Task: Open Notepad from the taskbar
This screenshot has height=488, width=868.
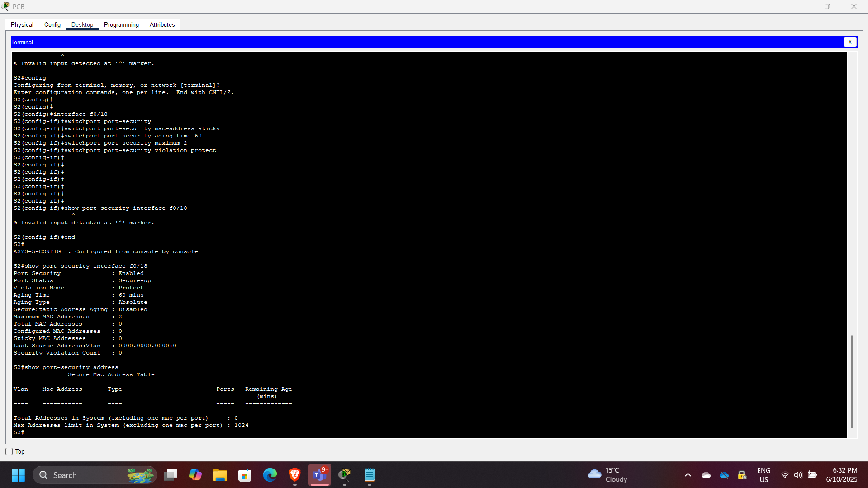Action: click(370, 475)
